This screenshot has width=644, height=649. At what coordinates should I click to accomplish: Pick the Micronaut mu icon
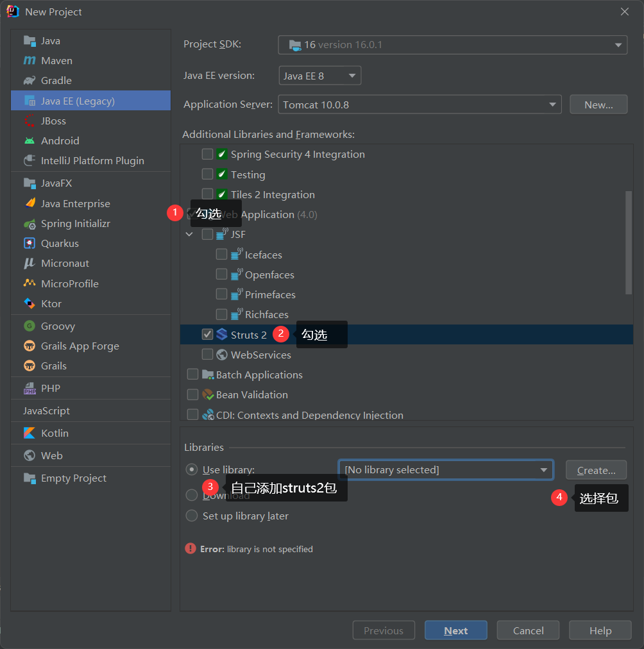[30, 263]
